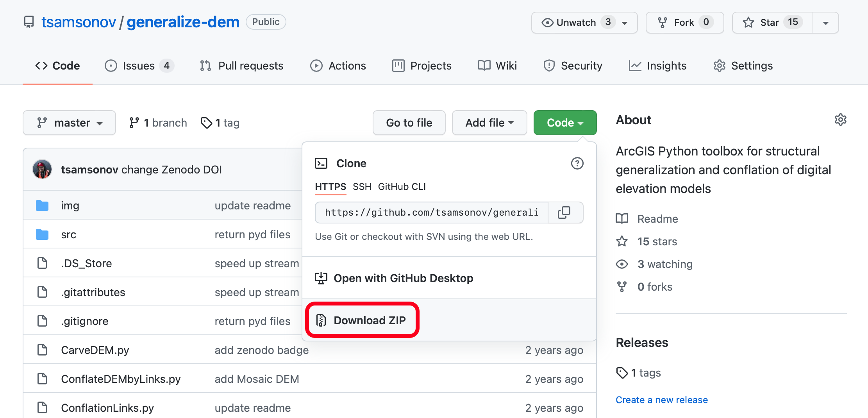The image size is (868, 418).
Task: Open the src folder
Action: click(x=69, y=234)
